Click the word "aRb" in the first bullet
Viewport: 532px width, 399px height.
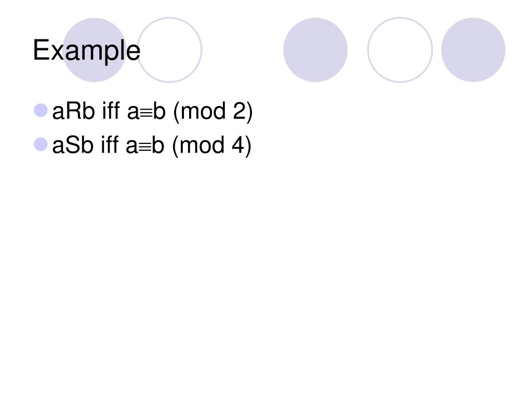74,111
